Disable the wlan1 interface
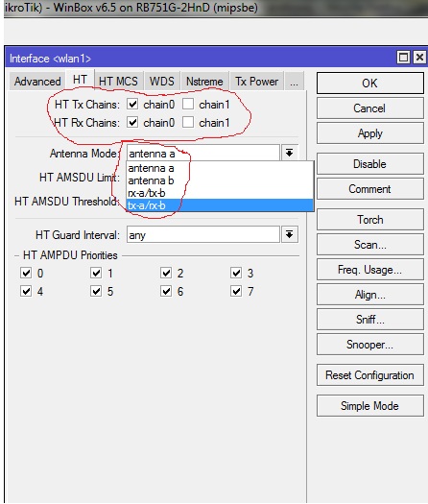Screen dimensions: 428x504 coord(370,164)
